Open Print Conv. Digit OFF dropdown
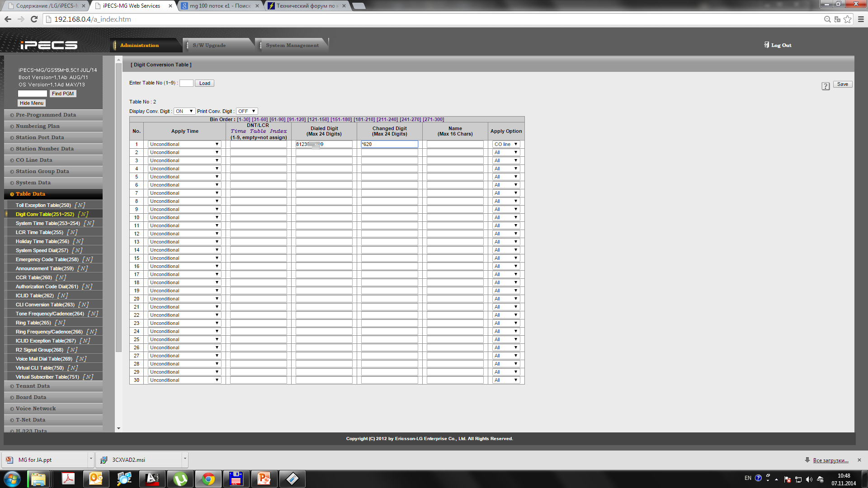The image size is (868, 488). pos(247,111)
